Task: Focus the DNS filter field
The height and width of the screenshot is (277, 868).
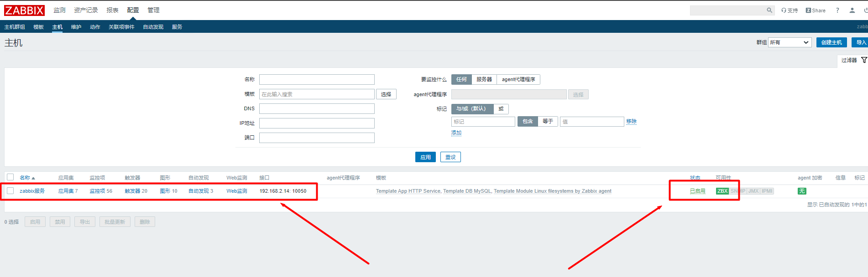Action: [317, 109]
